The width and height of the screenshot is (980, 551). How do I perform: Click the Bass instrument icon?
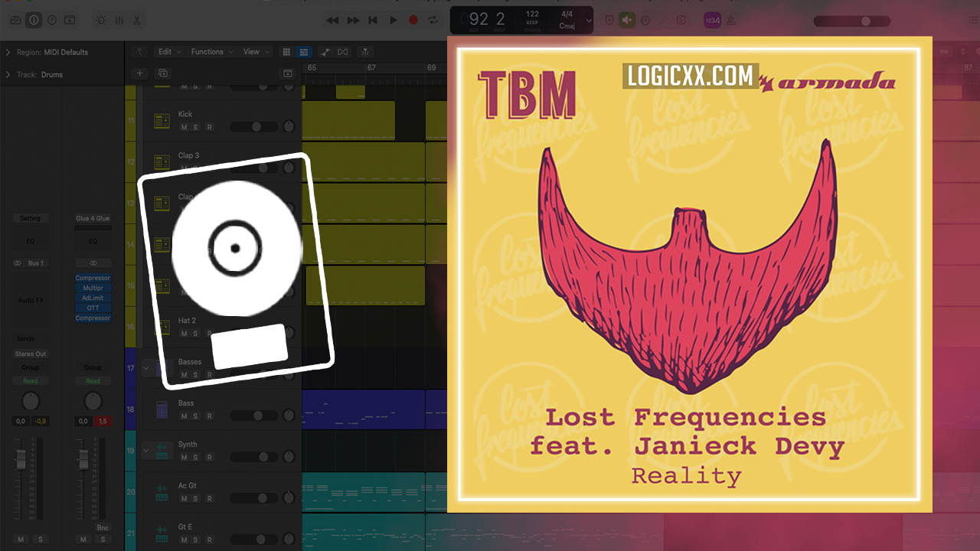(x=162, y=409)
